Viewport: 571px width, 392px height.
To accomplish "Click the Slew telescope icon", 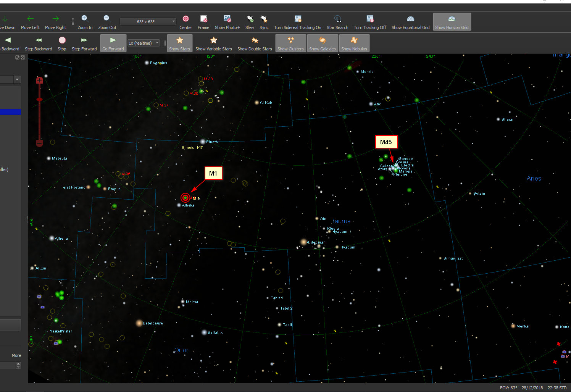I will coord(250,22).
